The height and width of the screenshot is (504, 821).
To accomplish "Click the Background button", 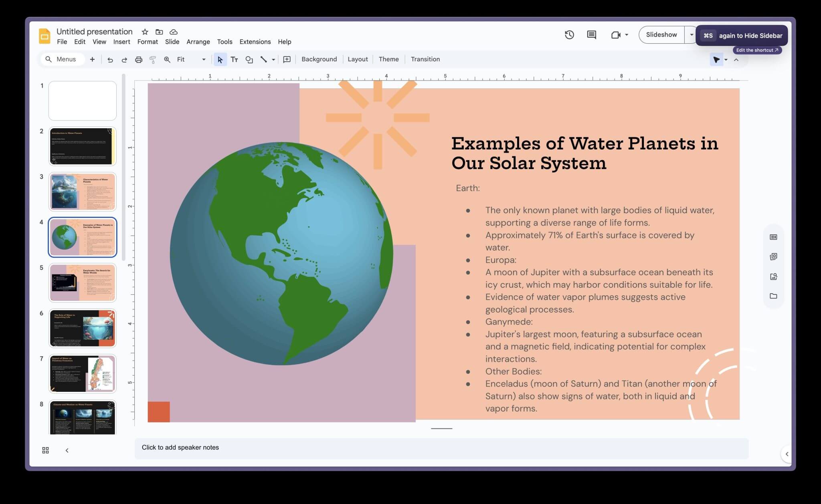I will click(x=319, y=59).
